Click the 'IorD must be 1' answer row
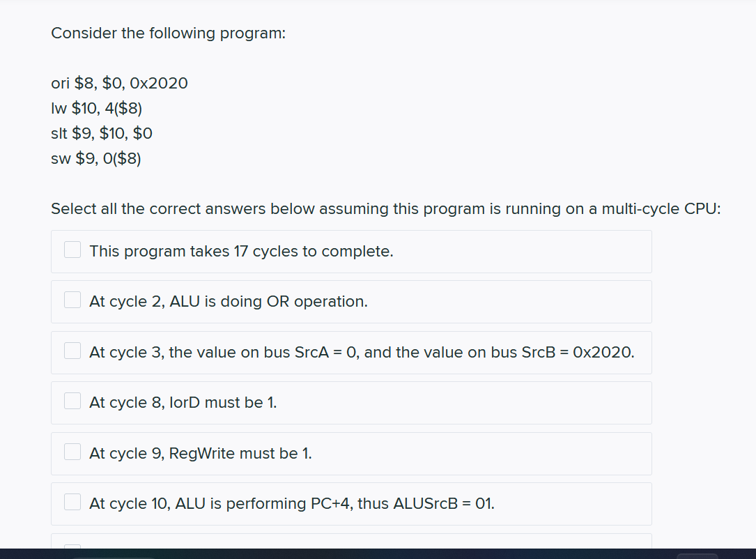The width and height of the screenshot is (756, 559). point(350,402)
